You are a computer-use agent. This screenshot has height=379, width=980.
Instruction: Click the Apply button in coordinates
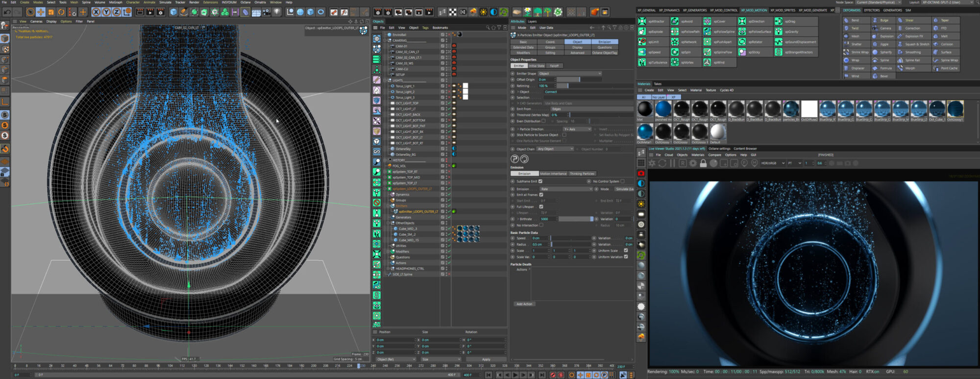(x=486, y=359)
